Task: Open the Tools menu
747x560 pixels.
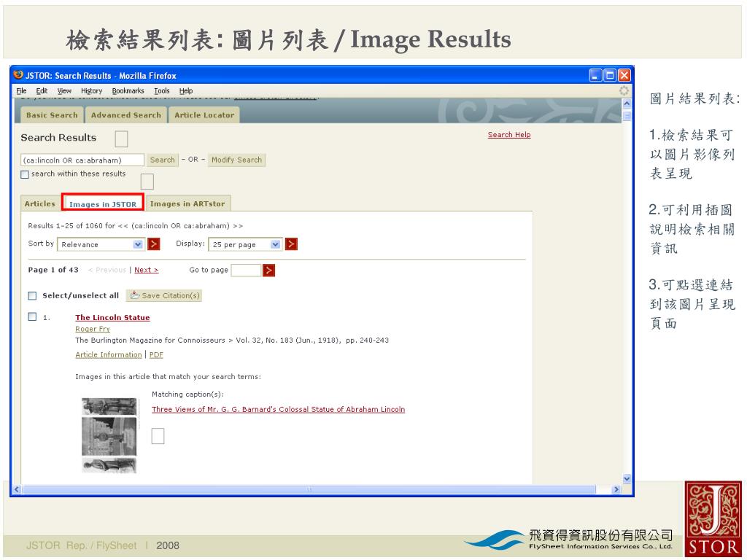Action: pos(161,90)
